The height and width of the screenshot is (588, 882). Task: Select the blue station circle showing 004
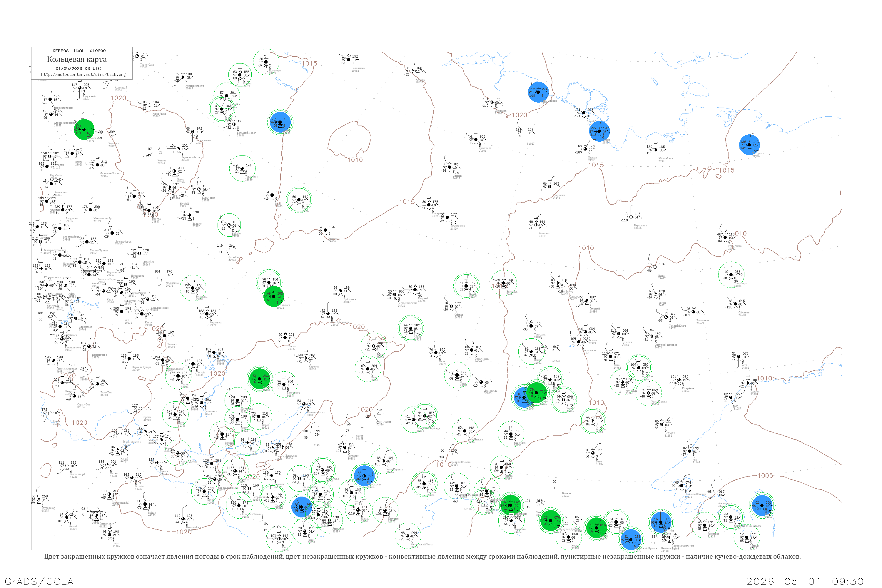762,505
